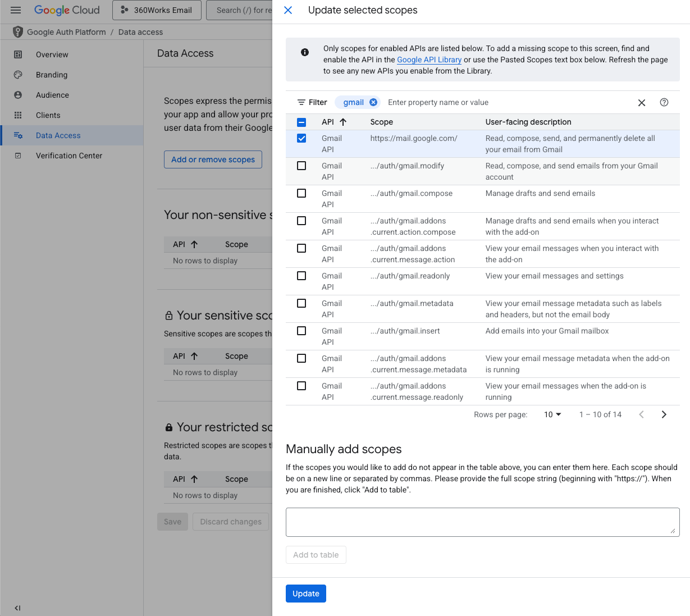Viewport: 690px width, 616px height.
Task: Close the Update selected scopes panel
Action: [288, 10]
